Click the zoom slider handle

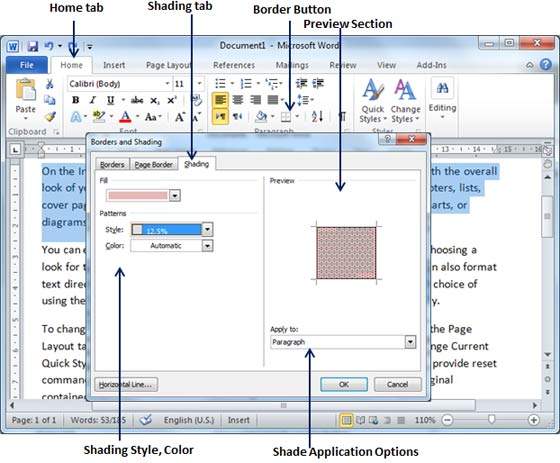492,419
